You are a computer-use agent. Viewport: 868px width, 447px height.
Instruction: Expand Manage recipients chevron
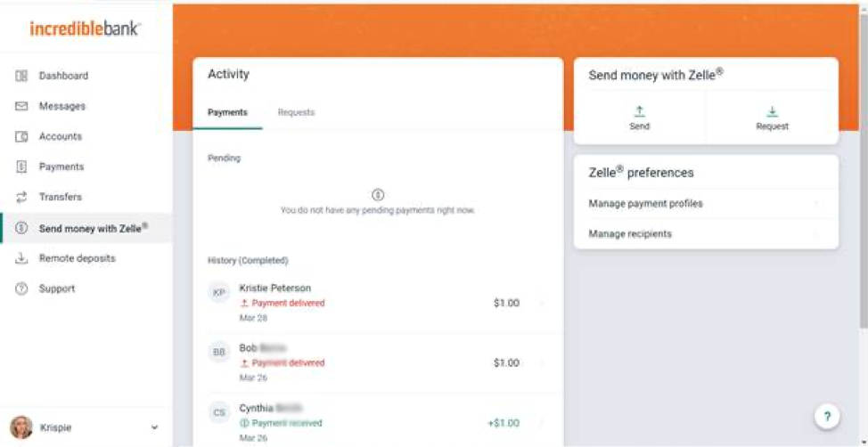pos(815,234)
